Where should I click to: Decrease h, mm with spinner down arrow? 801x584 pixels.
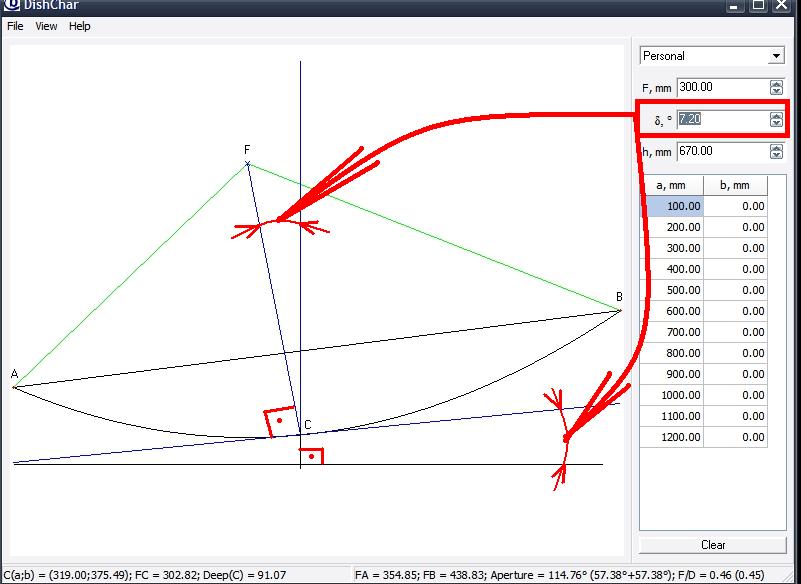776,155
